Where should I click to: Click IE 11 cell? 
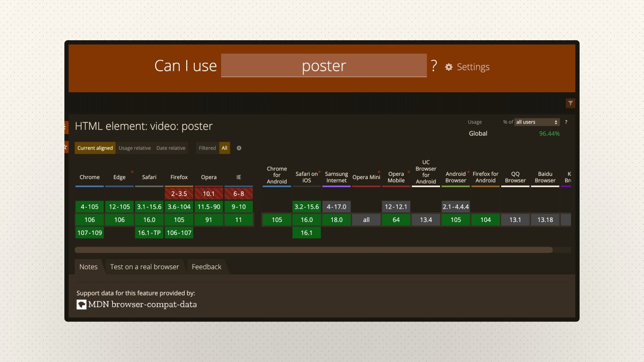pyautogui.click(x=239, y=220)
